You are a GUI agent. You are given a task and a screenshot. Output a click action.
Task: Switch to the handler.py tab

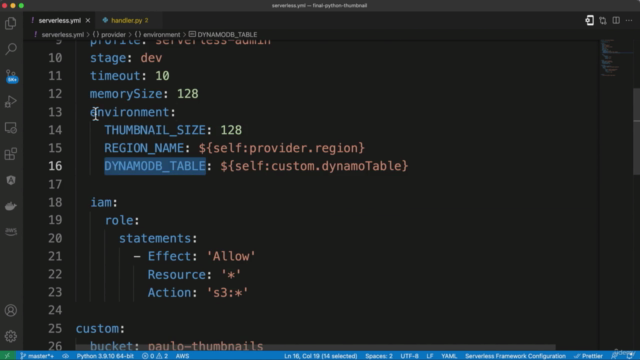click(129, 20)
